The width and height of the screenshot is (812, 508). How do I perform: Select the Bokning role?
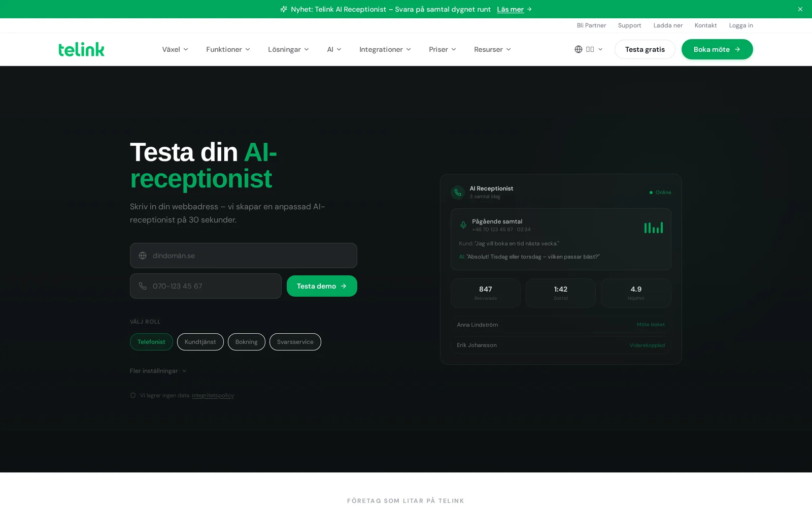[247, 342]
